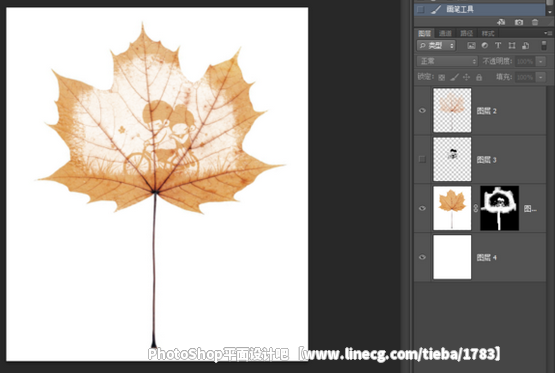Click the delete history state trash icon
The height and width of the screenshot is (373, 556).
[535, 22]
